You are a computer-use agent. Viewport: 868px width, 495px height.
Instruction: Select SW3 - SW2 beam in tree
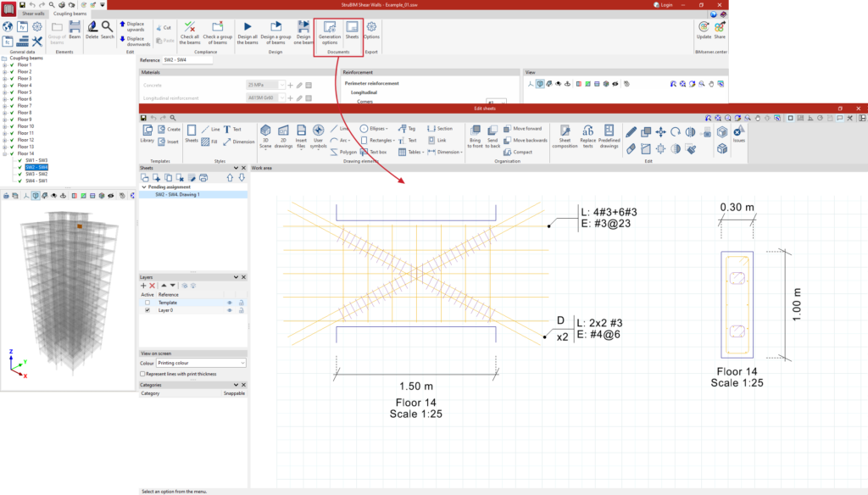coord(36,174)
